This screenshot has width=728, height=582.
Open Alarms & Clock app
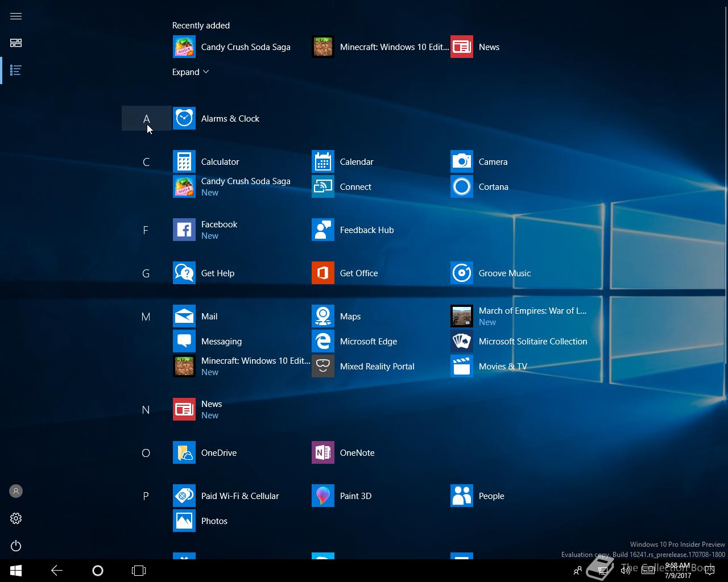click(241, 118)
